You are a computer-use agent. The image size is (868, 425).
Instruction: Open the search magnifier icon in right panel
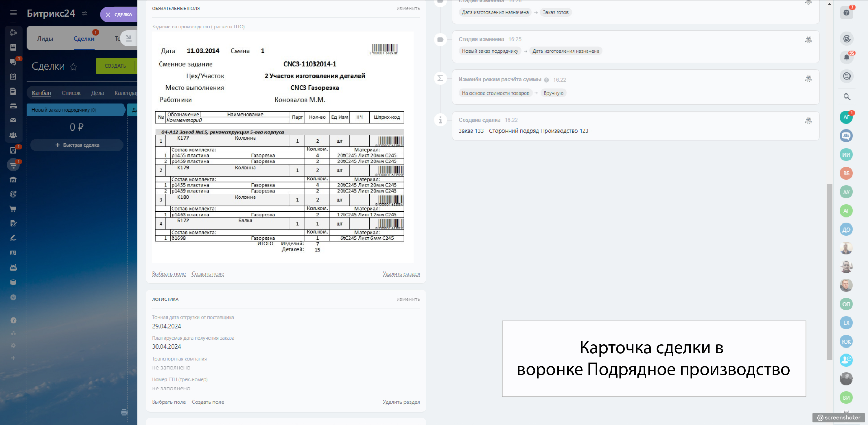[846, 97]
